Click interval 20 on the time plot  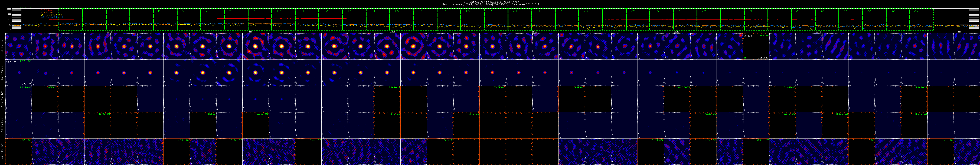520,19
